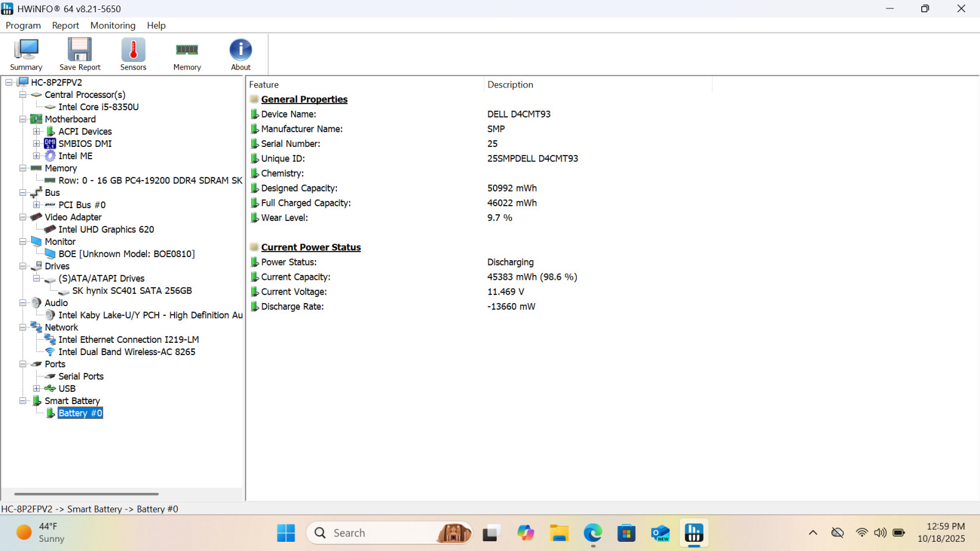This screenshot has height=551, width=980.
Task: Click the Windows Start button
Action: pos(285,533)
